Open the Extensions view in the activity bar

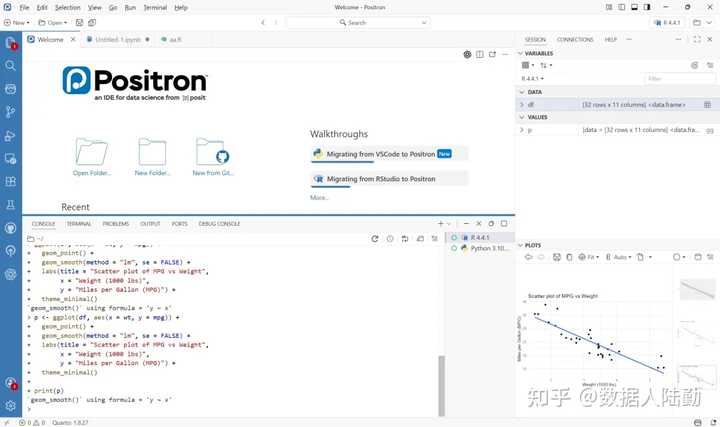10,182
